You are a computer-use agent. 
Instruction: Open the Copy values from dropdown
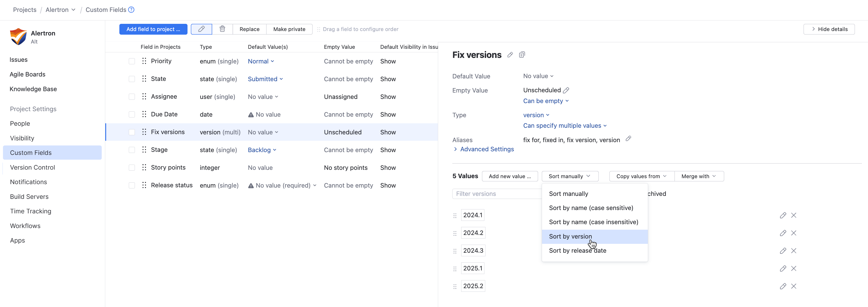[641, 176]
